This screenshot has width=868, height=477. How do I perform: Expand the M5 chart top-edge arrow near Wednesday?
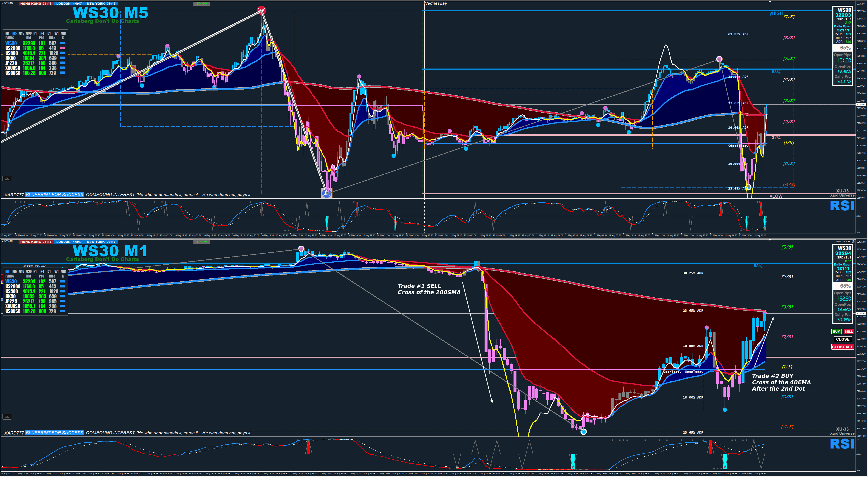pyautogui.click(x=770, y=2)
